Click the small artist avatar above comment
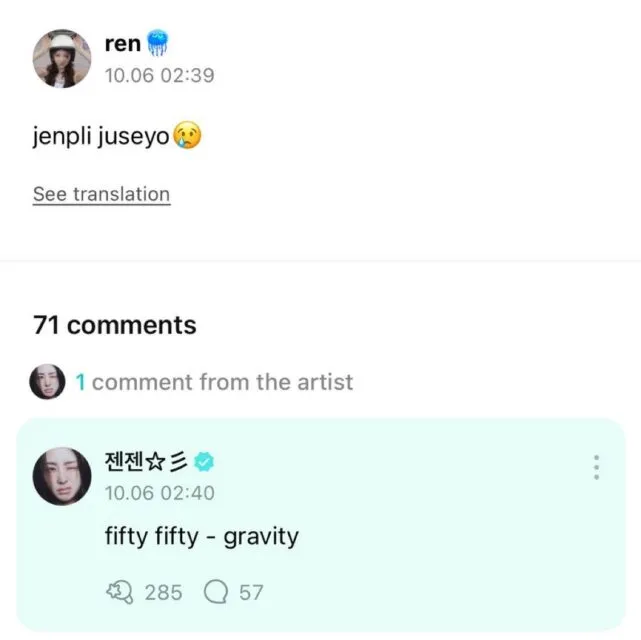641x640 pixels. point(48,381)
